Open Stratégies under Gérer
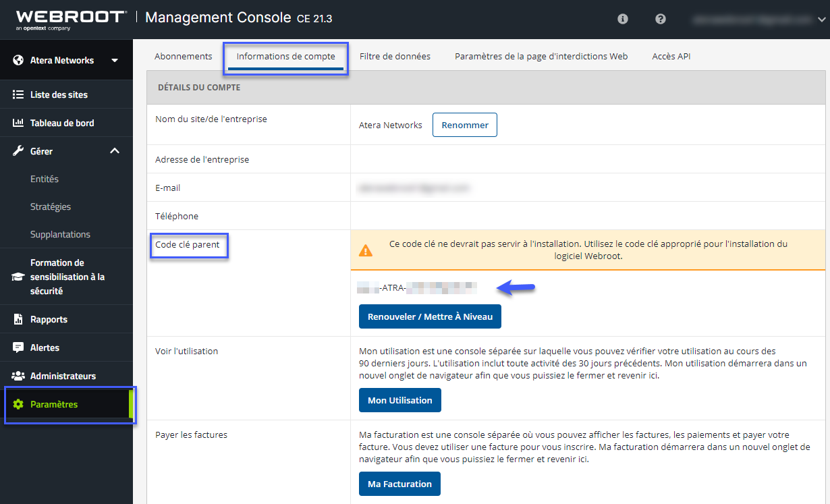The width and height of the screenshot is (830, 504). click(x=51, y=206)
